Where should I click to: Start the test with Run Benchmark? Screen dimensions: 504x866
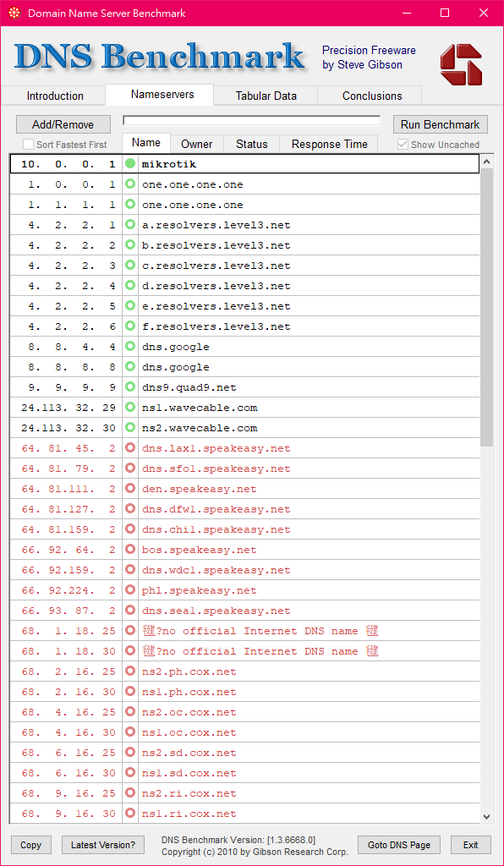pyautogui.click(x=440, y=124)
